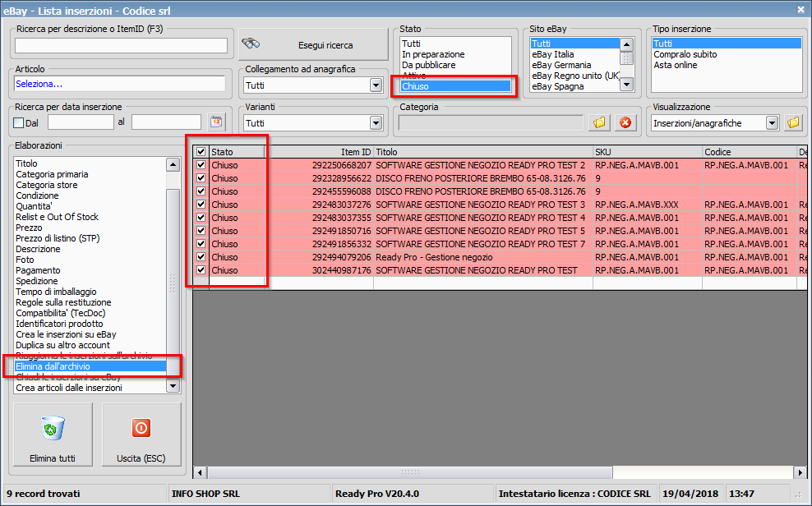Select Tutti in the Stato list

click(455, 44)
